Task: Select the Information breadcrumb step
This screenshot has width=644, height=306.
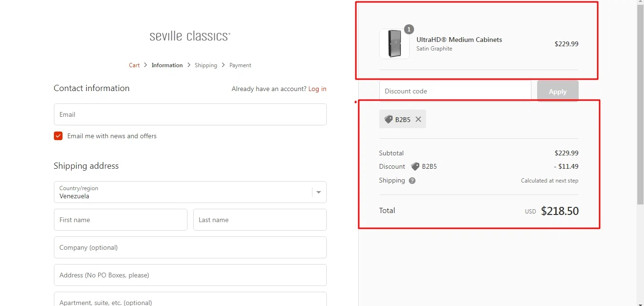Action: 167,65
